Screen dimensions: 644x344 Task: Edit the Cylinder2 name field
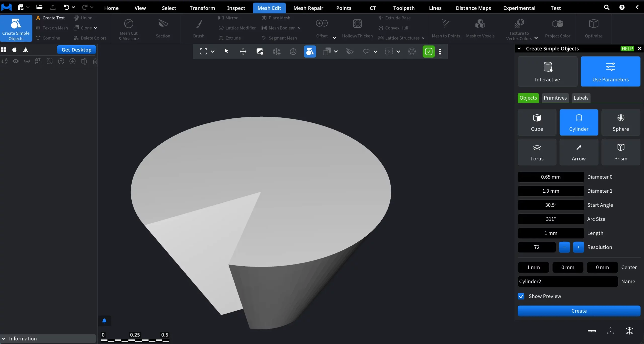click(567, 281)
